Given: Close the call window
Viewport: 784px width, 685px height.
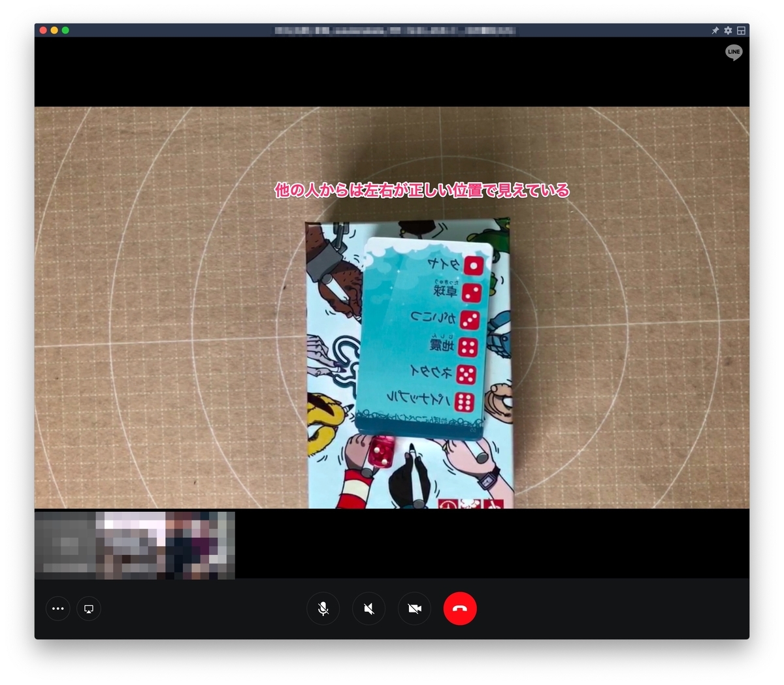Looking at the screenshot, I should 43,30.
